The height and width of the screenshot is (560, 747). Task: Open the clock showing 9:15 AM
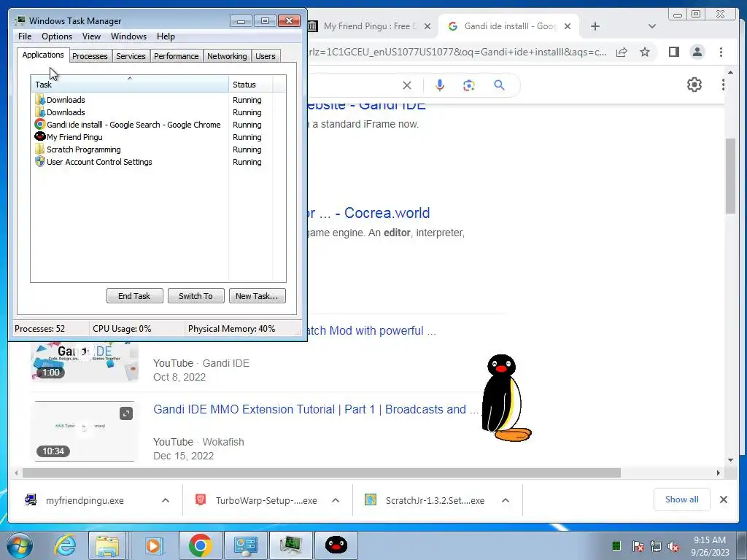710,546
